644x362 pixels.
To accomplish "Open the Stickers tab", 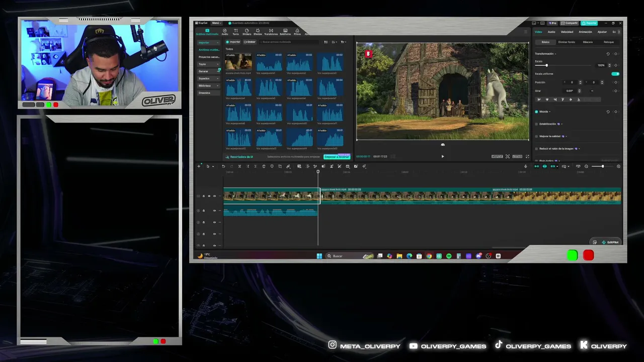I will coord(247,32).
